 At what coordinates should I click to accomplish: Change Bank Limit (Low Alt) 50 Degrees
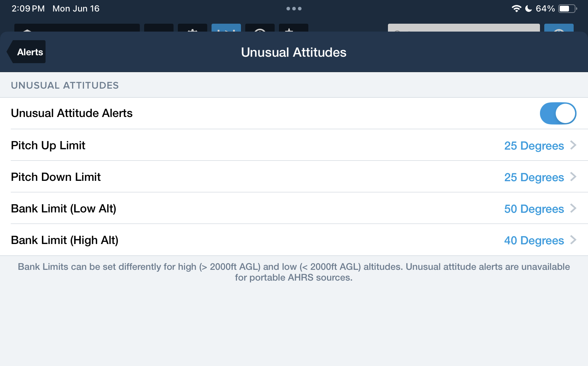click(x=534, y=209)
